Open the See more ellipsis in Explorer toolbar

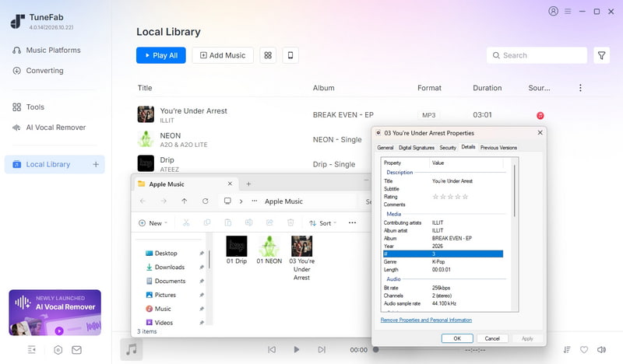coord(352,222)
